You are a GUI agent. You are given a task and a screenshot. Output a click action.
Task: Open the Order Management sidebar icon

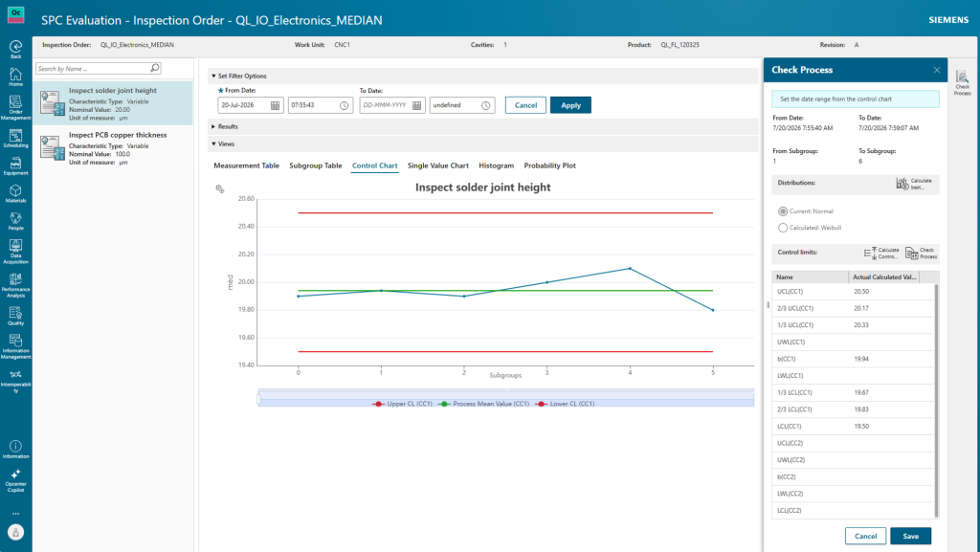15,107
